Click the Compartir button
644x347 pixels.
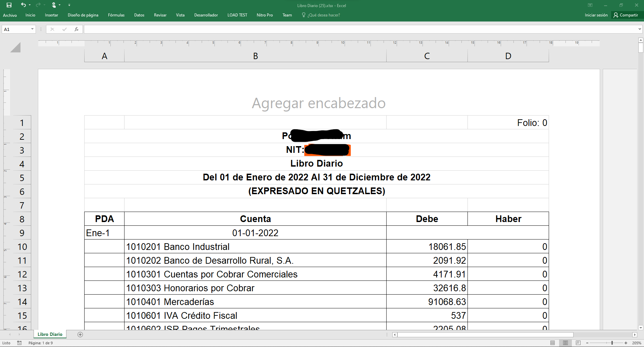pyautogui.click(x=626, y=15)
